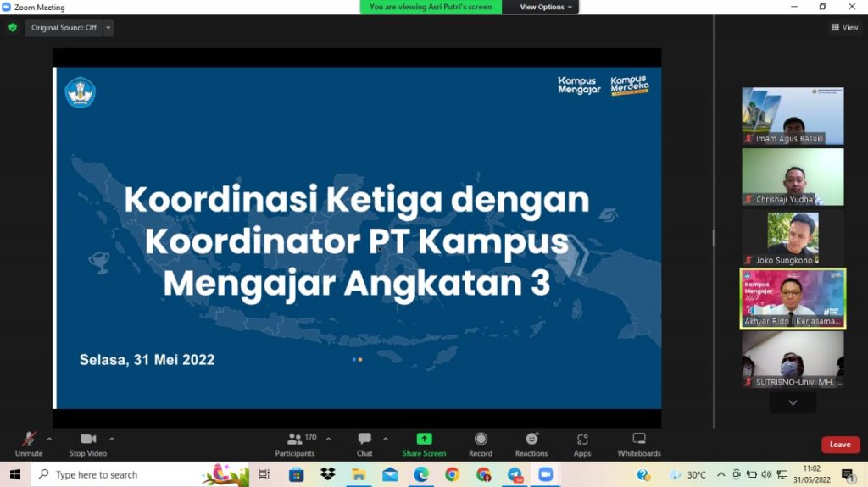
Task: Expand audio options arrow next to Unmute
Action: 49,439
